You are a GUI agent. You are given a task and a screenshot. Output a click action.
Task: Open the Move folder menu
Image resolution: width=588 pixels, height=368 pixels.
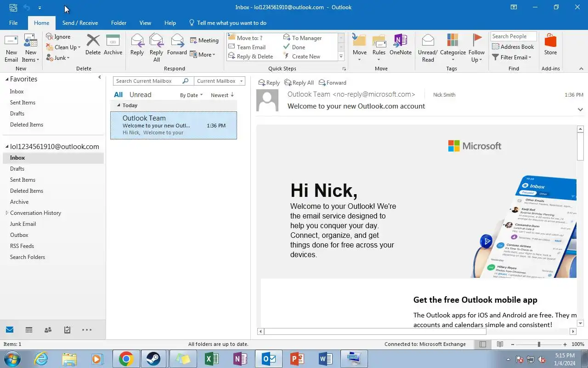(x=359, y=48)
